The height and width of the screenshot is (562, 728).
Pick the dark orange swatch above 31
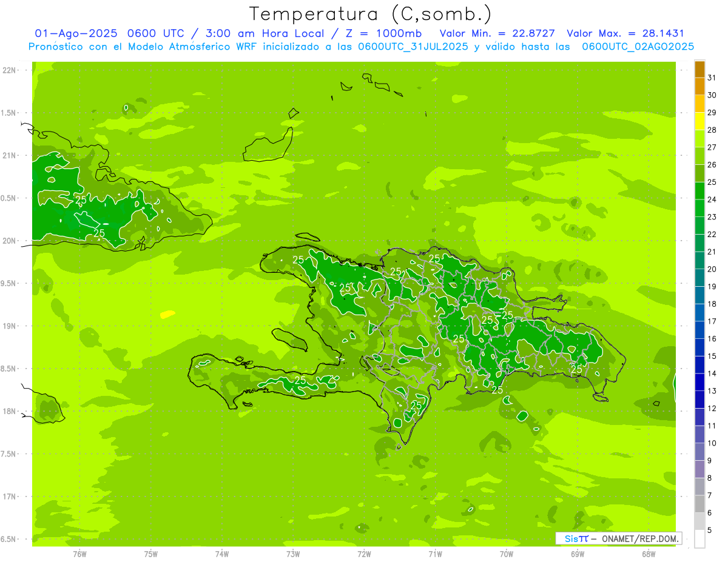point(699,70)
